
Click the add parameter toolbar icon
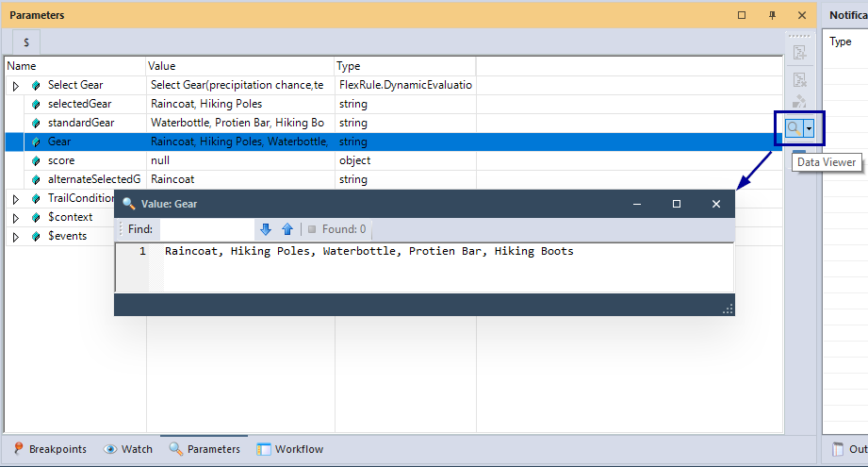tap(799, 53)
